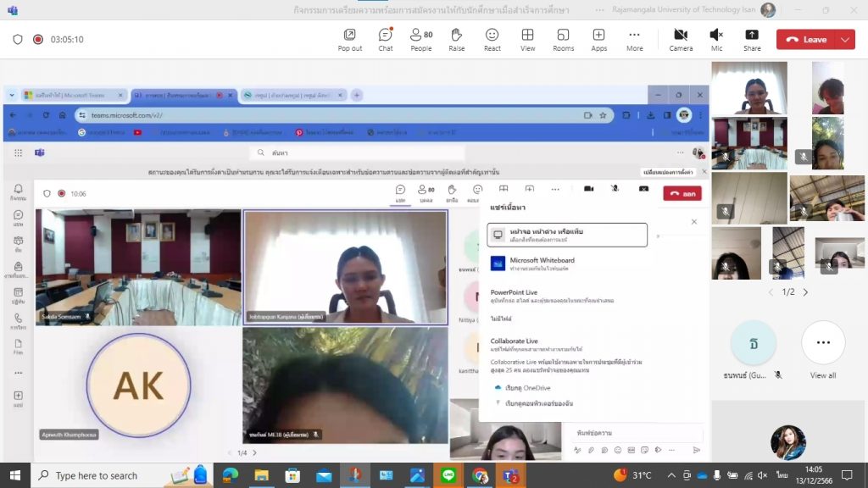Open the LINE app in taskbar

point(448,475)
